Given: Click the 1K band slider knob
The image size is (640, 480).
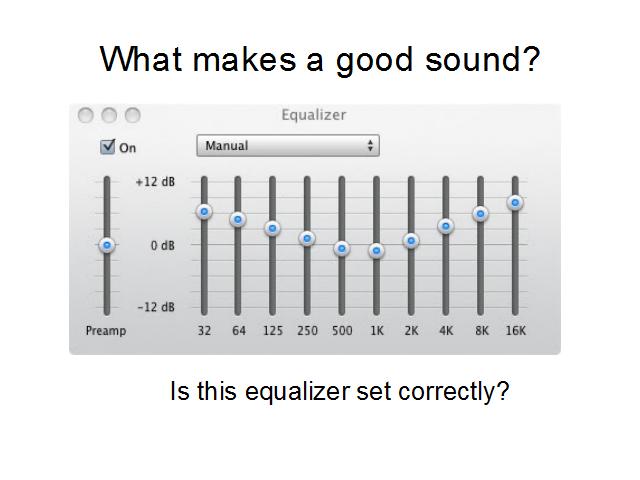Looking at the screenshot, I should tap(376, 250).
